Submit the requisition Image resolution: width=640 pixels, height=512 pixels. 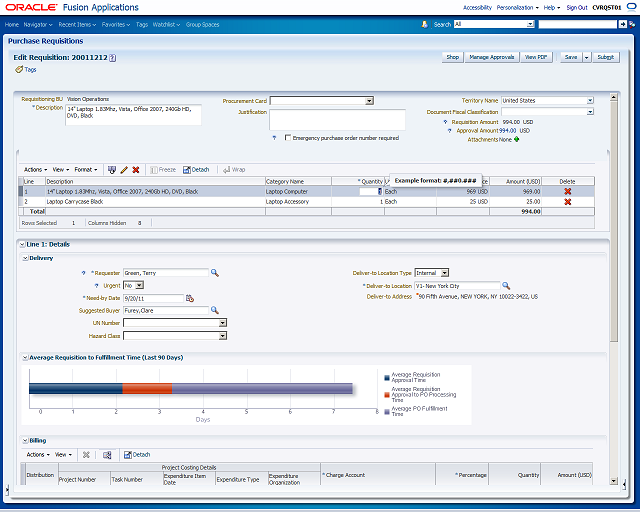point(606,58)
